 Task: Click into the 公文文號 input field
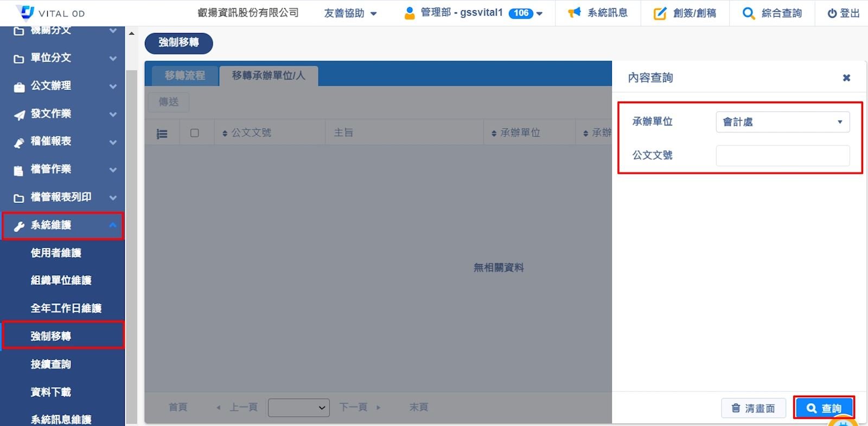click(x=782, y=156)
